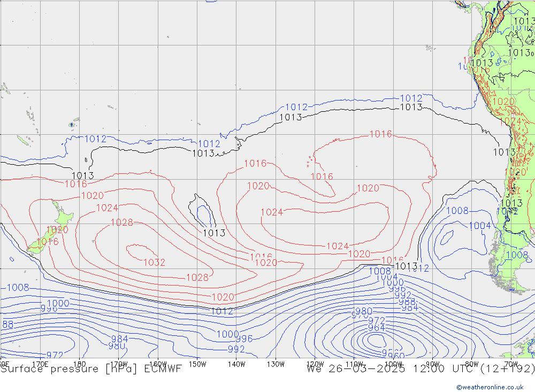535x392 pixels.
Task: Click the 90W longitude axis label
Action: tap(433, 364)
